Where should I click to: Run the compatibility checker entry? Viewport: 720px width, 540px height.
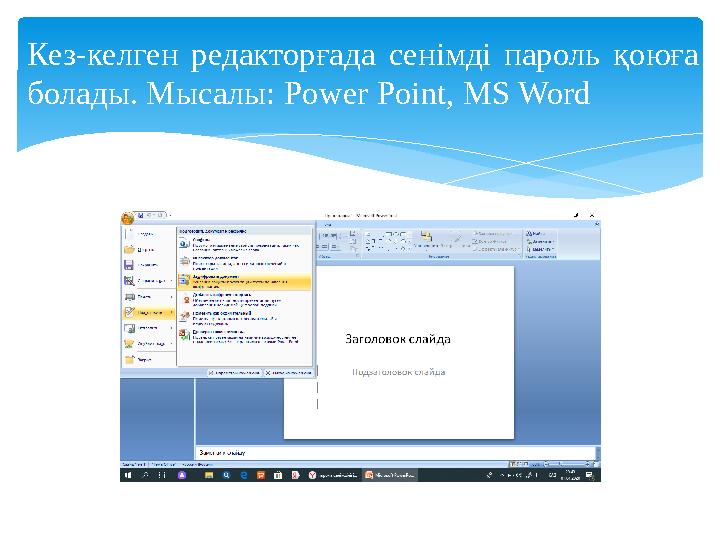pos(245,337)
